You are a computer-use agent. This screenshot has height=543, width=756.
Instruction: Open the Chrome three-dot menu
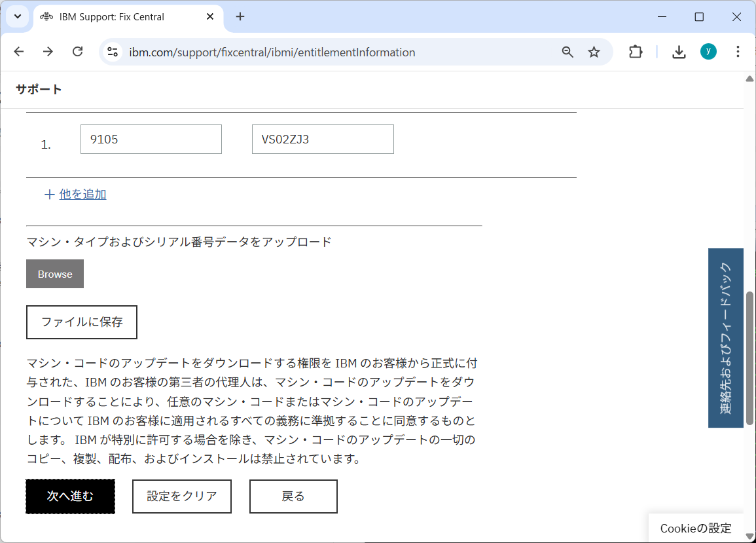(738, 52)
